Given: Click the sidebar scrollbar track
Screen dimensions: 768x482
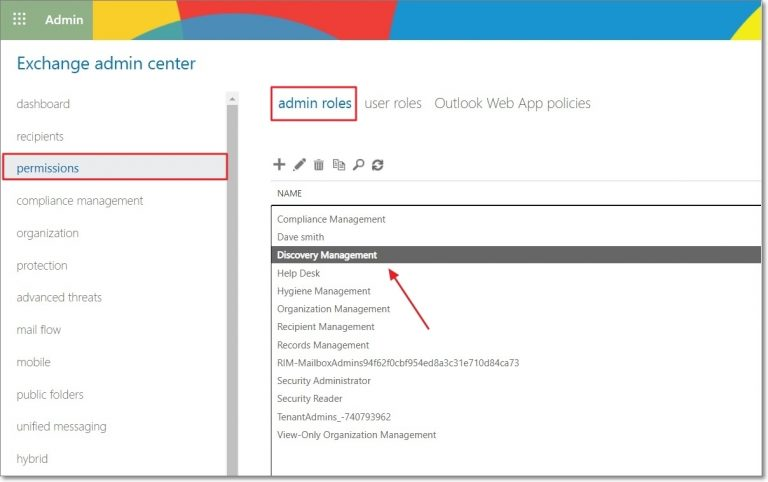Looking at the screenshot, I should pos(232,290).
